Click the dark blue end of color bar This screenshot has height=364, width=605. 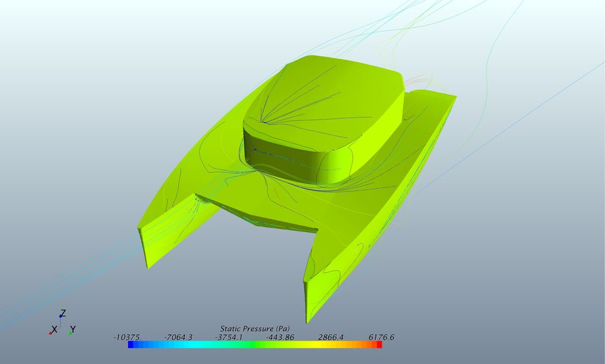131,345
